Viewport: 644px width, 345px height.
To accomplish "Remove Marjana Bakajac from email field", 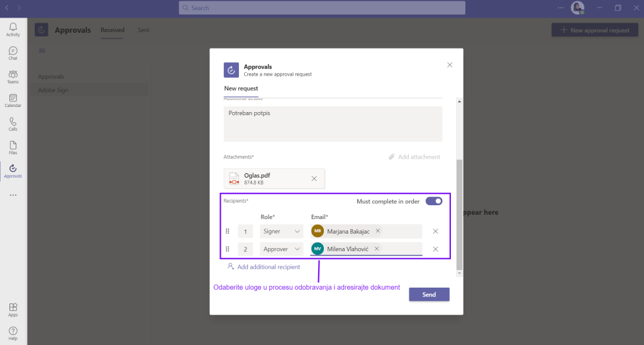I will tap(378, 231).
